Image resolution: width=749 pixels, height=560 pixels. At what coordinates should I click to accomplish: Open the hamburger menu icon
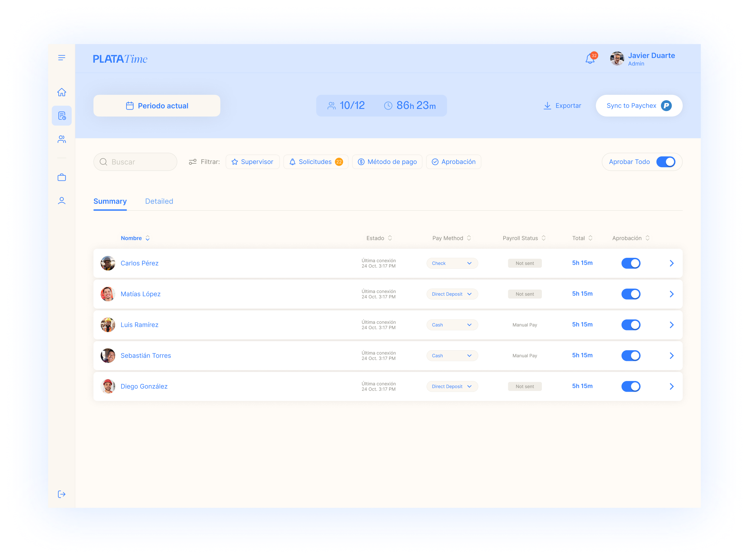pyautogui.click(x=62, y=58)
